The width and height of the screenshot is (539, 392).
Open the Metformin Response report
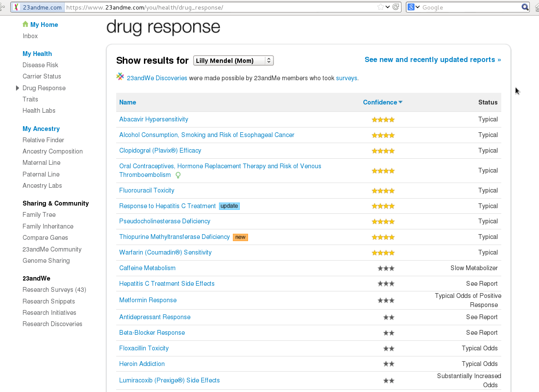click(x=148, y=300)
